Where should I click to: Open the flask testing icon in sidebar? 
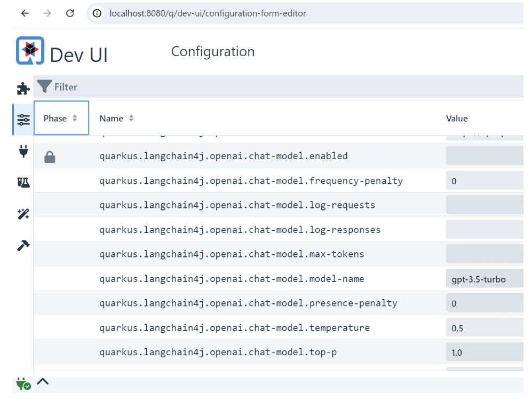point(23,183)
